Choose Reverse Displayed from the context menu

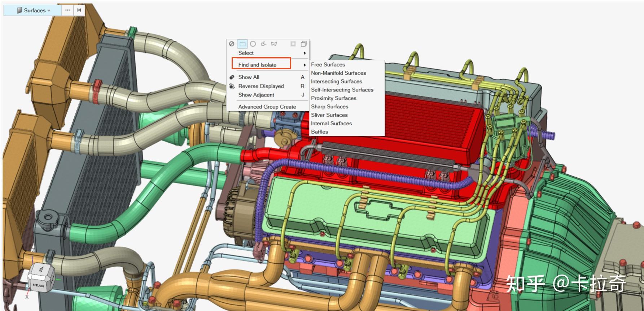coord(268,86)
